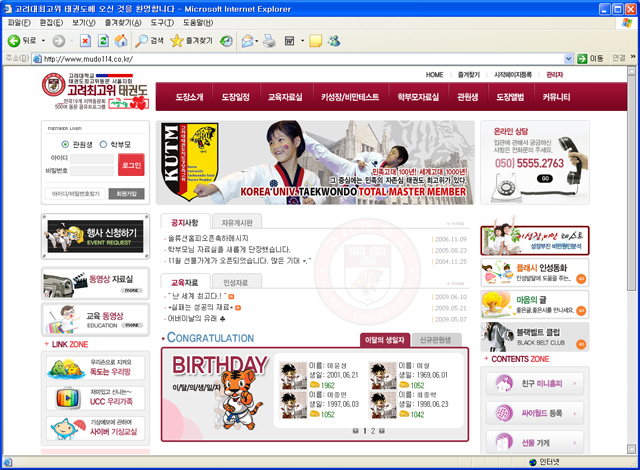Viewport: 640px width, 470px height.
Task: Select the 이달의 생일자 tab
Action: [384, 340]
